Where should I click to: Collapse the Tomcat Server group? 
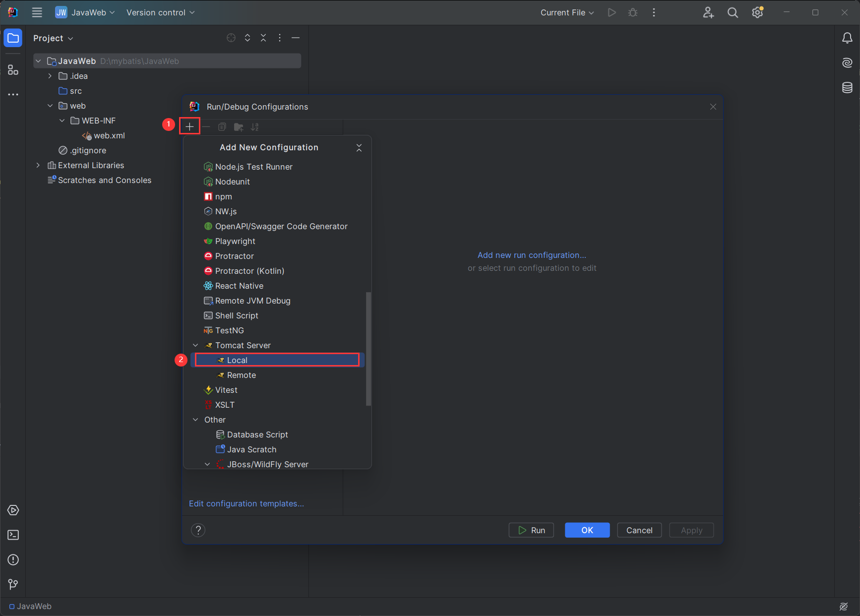pos(195,346)
